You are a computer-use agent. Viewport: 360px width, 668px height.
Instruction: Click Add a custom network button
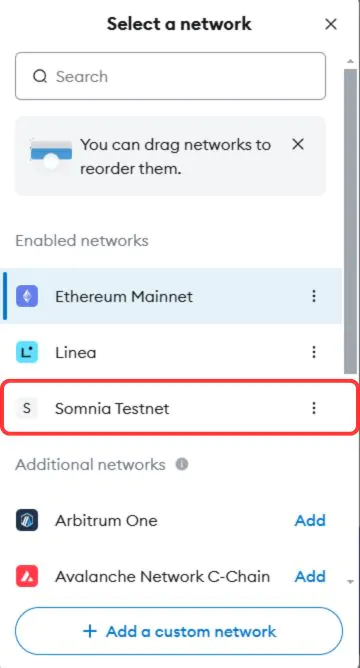[x=179, y=631]
